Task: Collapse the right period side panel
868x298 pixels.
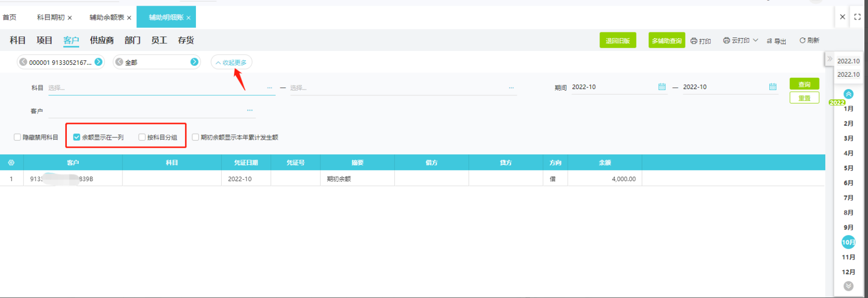Action: [829, 59]
